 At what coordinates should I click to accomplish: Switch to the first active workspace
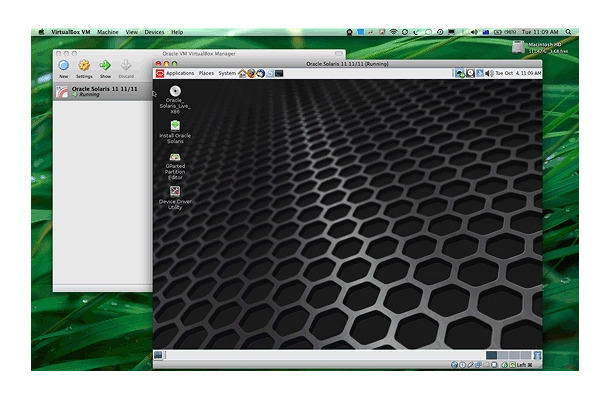[x=491, y=355]
